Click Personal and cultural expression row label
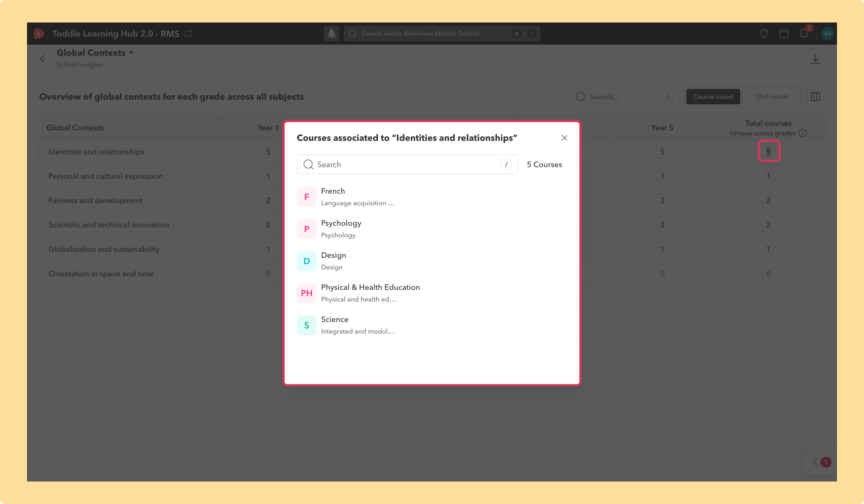This screenshot has width=864, height=504. pos(106,176)
